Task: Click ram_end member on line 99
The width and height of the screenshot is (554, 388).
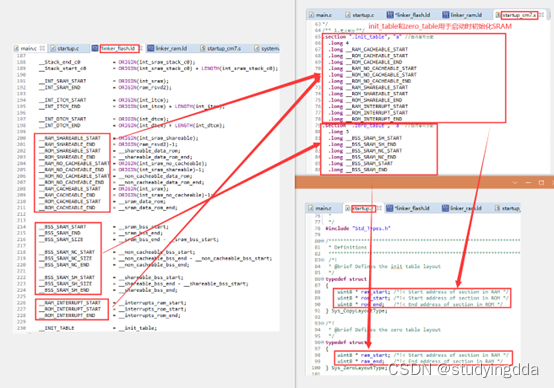Action: (x=372, y=361)
